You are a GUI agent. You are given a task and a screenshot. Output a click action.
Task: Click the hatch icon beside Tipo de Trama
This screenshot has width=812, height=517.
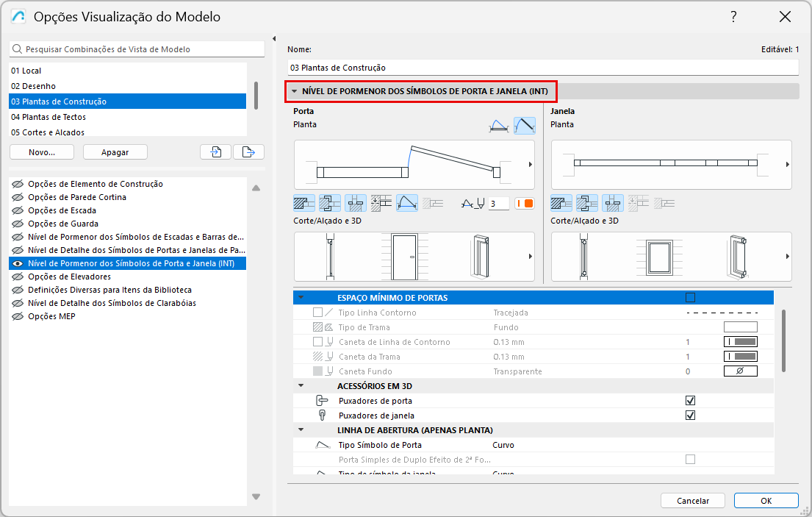(318, 327)
